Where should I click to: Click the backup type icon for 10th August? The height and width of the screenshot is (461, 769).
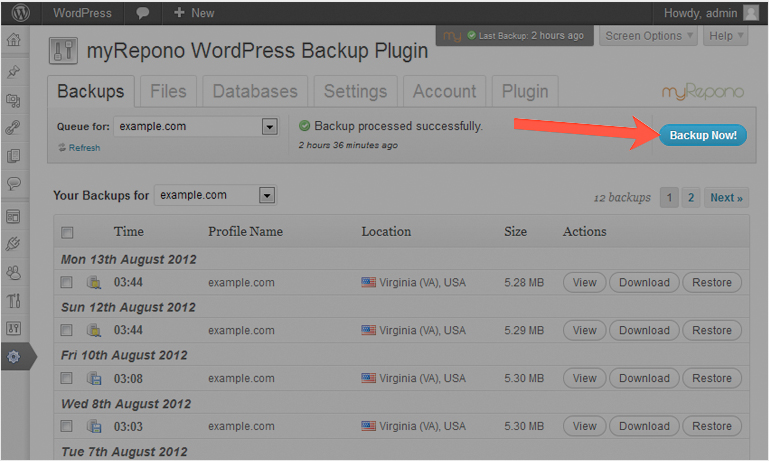point(94,378)
